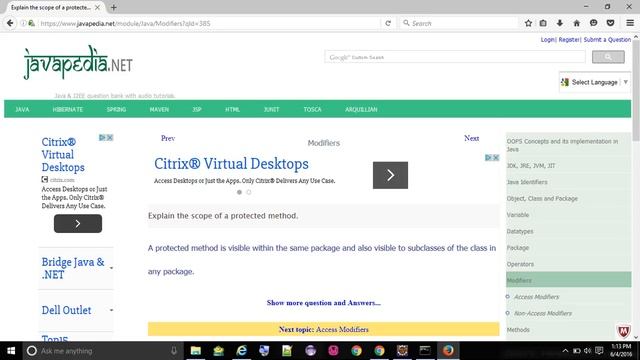The height and width of the screenshot is (360, 640).
Task: Go to the Prev question link
Action: pyautogui.click(x=168, y=138)
